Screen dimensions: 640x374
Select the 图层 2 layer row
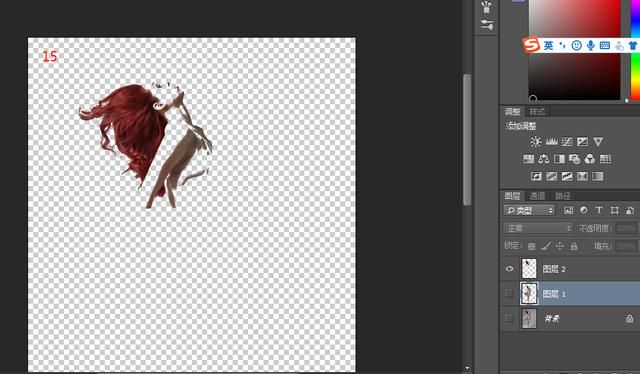[570, 269]
